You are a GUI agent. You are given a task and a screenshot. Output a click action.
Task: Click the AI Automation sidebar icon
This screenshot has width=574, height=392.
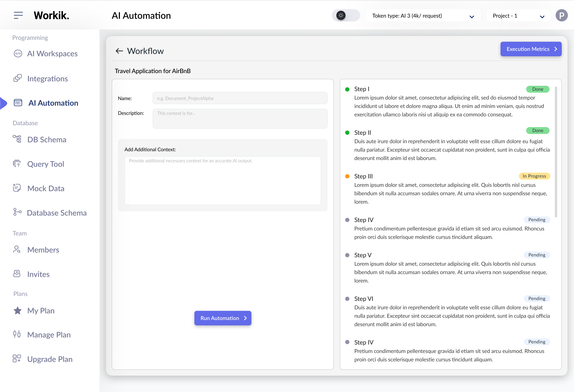(x=18, y=103)
